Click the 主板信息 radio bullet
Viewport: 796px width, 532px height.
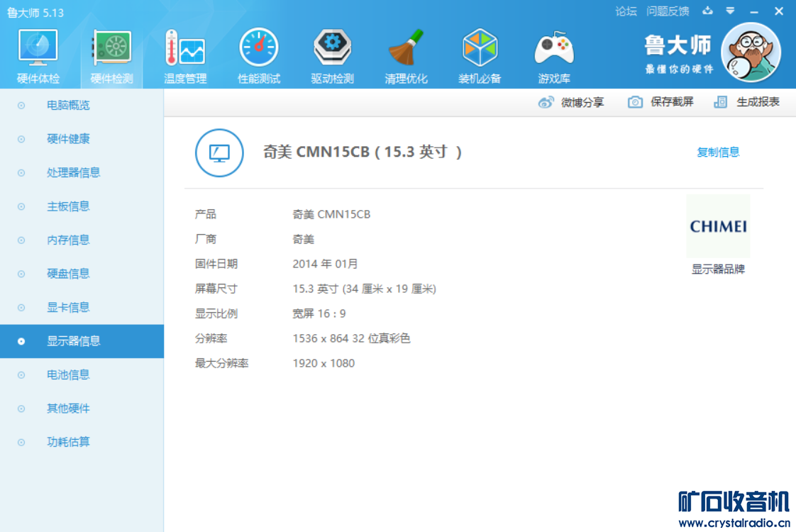21,206
